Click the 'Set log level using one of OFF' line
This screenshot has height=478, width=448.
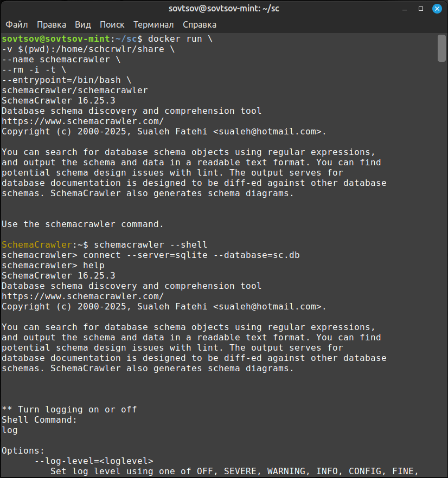tap(234, 471)
